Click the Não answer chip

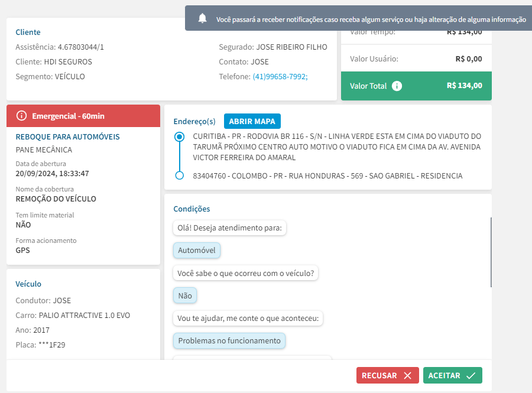(185, 295)
